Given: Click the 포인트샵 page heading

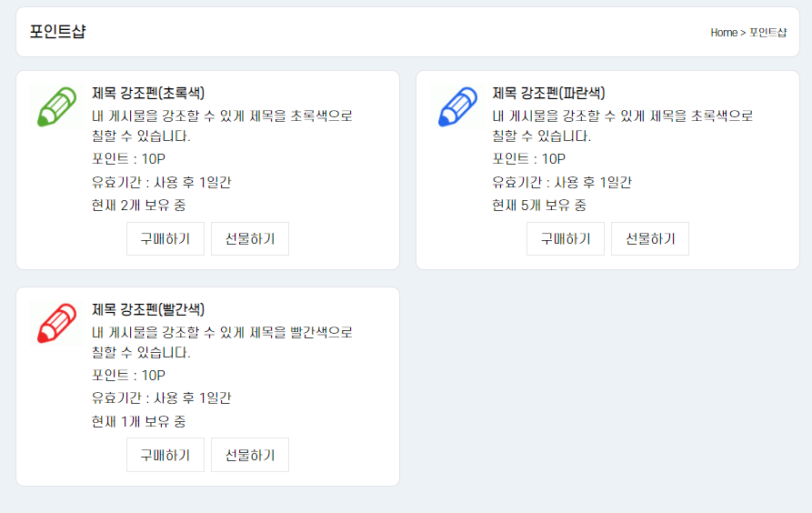Looking at the screenshot, I should pyautogui.click(x=58, y=32).
